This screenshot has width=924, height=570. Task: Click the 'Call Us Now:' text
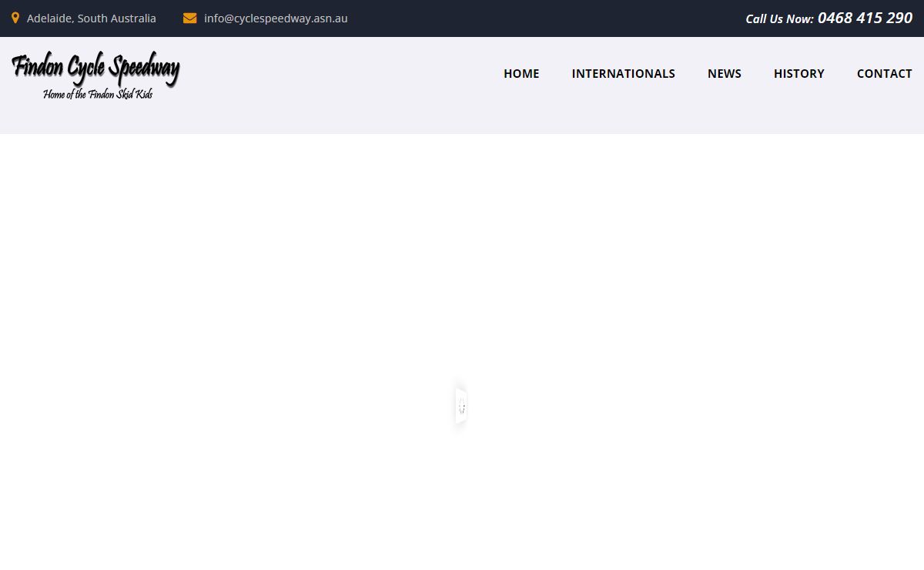779,18
